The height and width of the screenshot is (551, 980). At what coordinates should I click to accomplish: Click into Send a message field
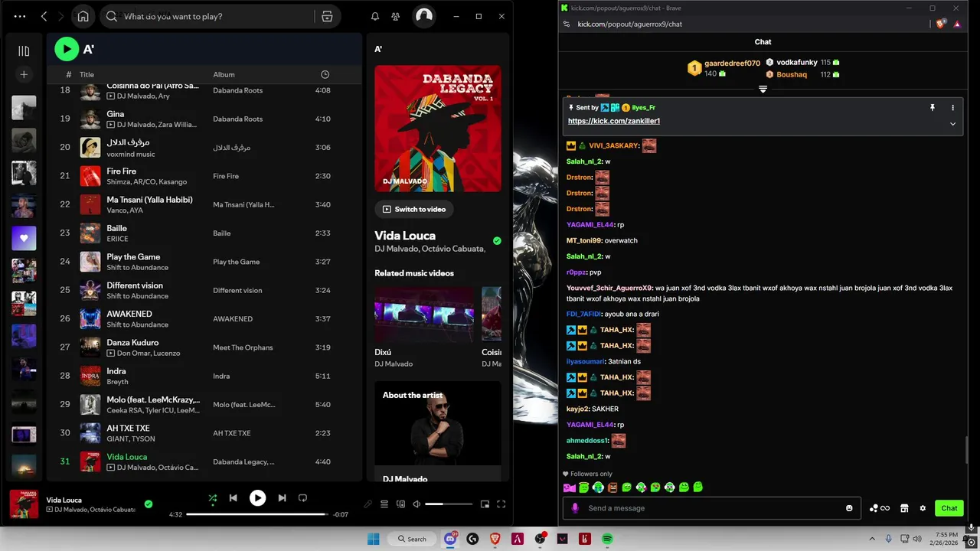tap(714, 508)
